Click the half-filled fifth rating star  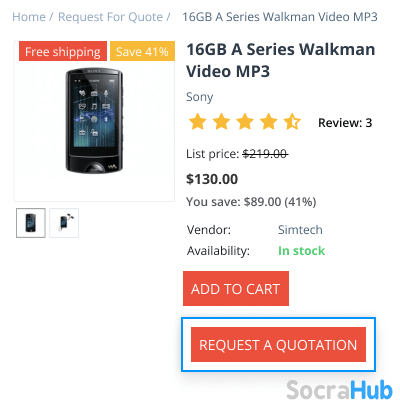click(x=292, y=122)
